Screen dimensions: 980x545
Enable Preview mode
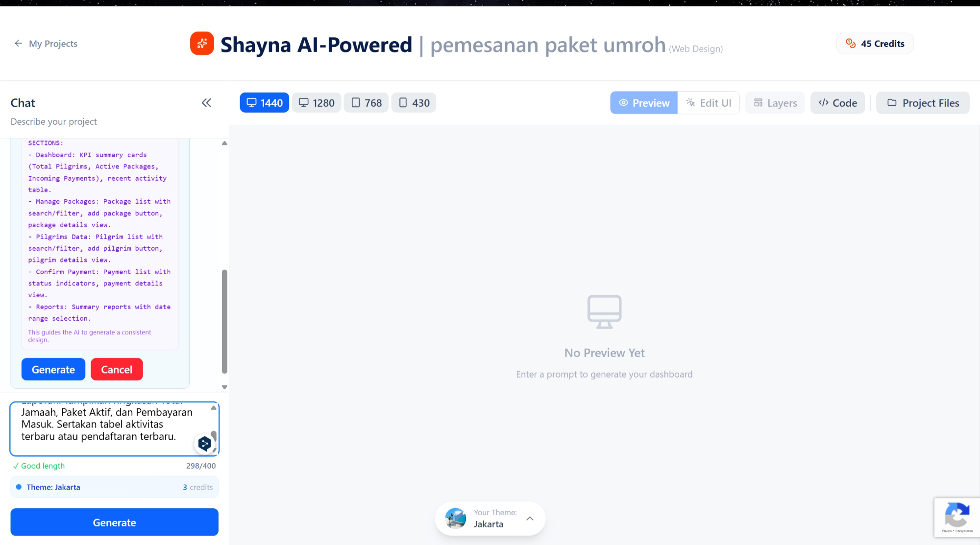point(643,102)
